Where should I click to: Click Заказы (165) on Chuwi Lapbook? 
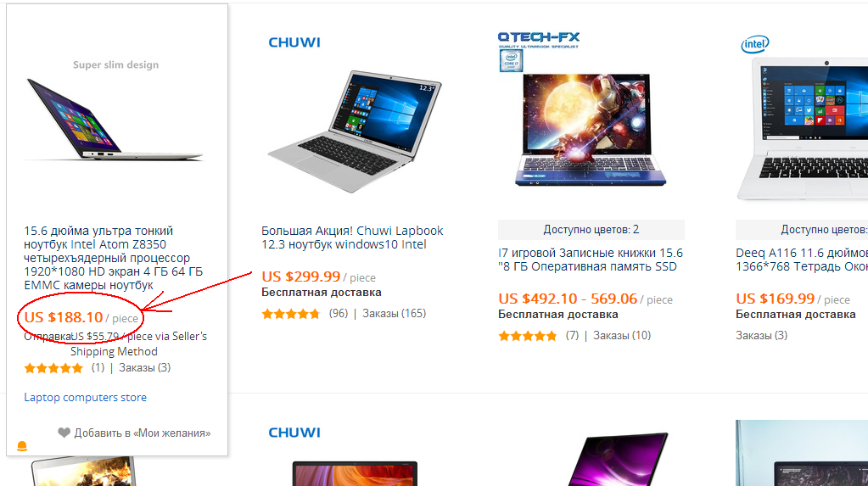395,313
